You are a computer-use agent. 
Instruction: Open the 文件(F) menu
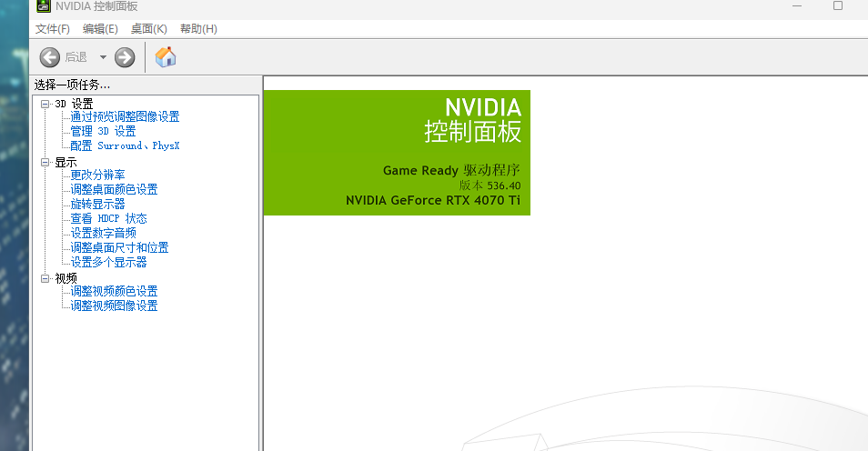(53, 29)
